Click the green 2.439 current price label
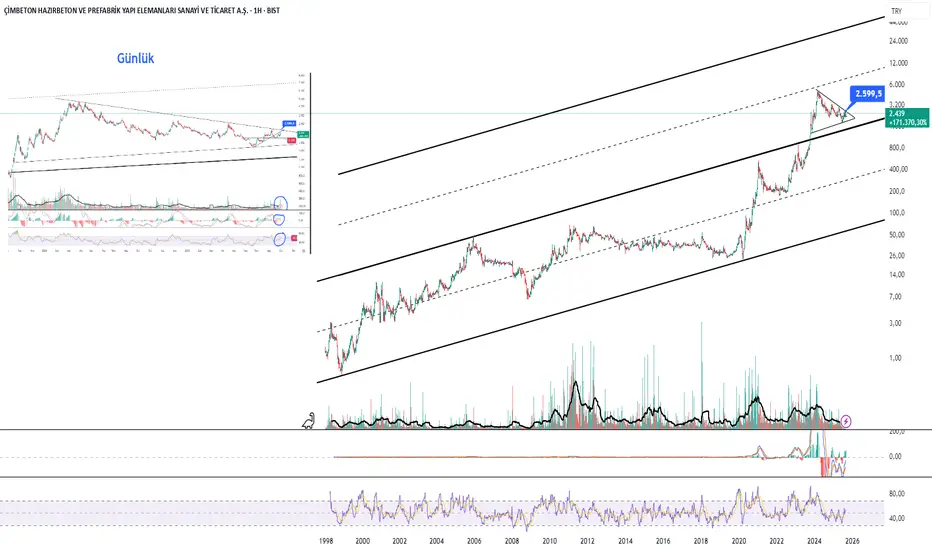This screenshot has width=932, height=550. click(x=897, y=113)
